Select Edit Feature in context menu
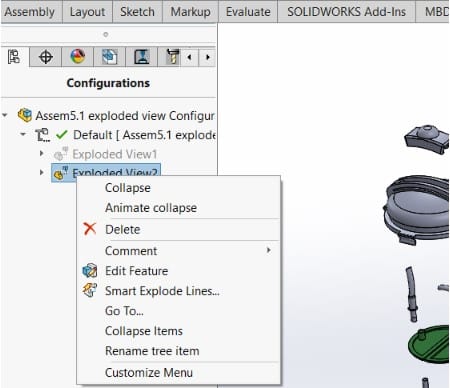 179,271
